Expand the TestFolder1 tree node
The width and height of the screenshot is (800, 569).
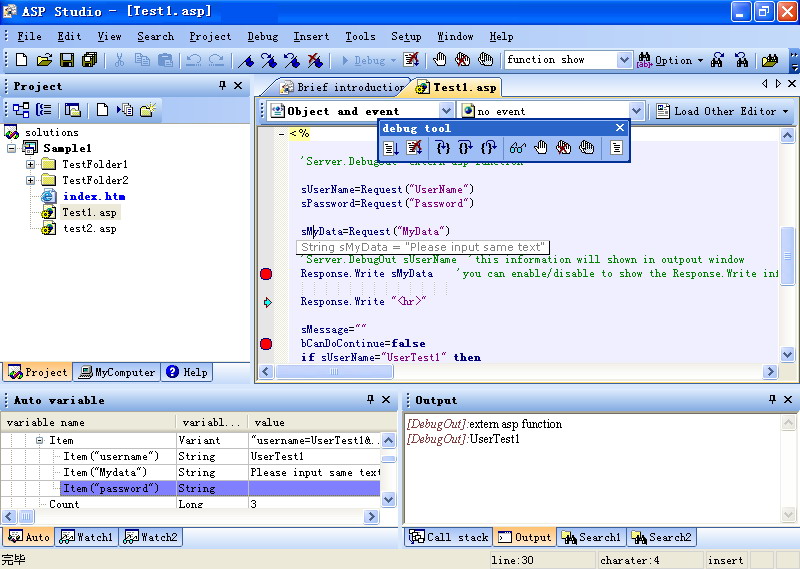(31, 165)
